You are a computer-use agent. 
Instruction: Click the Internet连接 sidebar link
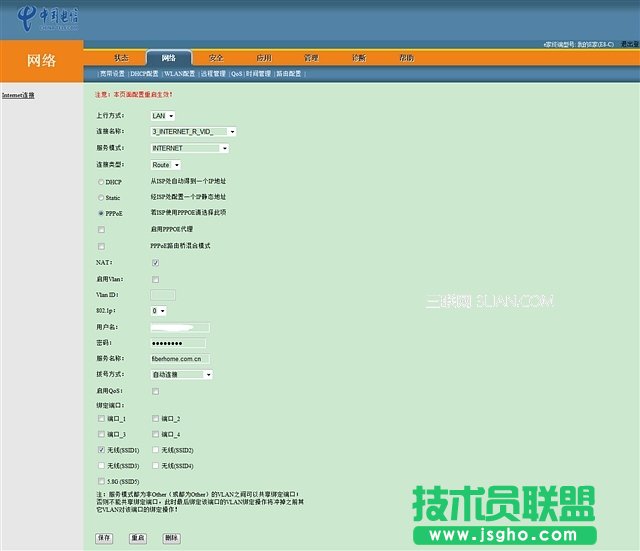pos(18,96)
